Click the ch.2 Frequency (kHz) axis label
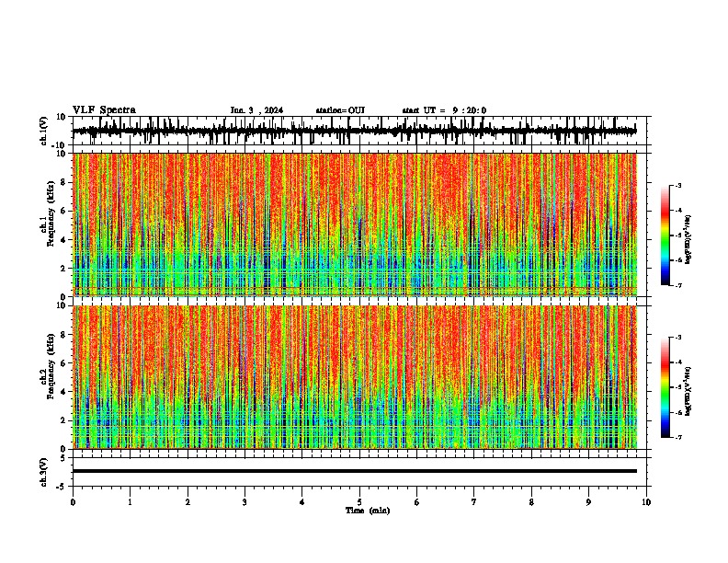728x563 pixels. click(51, 368)
